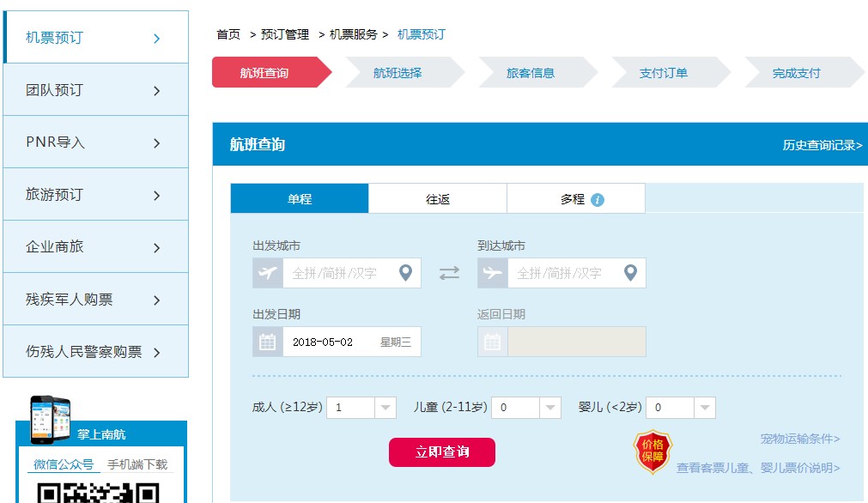Click the arrival city location pin icon
Image resolution: width=868 pixels, height=503 pixels.
coord(630,273)
